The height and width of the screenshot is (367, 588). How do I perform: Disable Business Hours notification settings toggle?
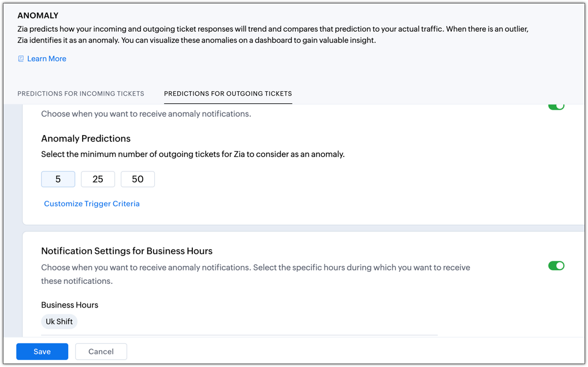coord(556,265)
